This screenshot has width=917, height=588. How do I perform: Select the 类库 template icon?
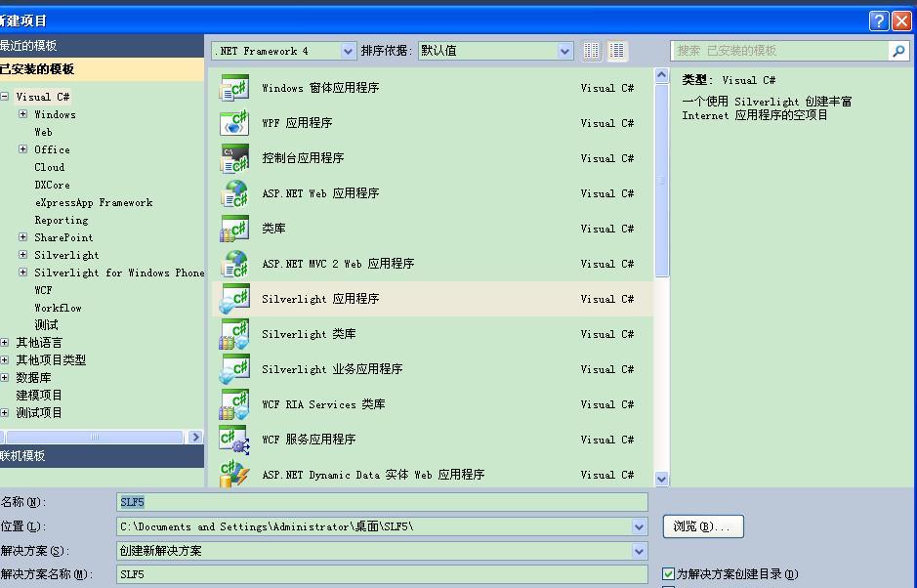coord(234,229)
